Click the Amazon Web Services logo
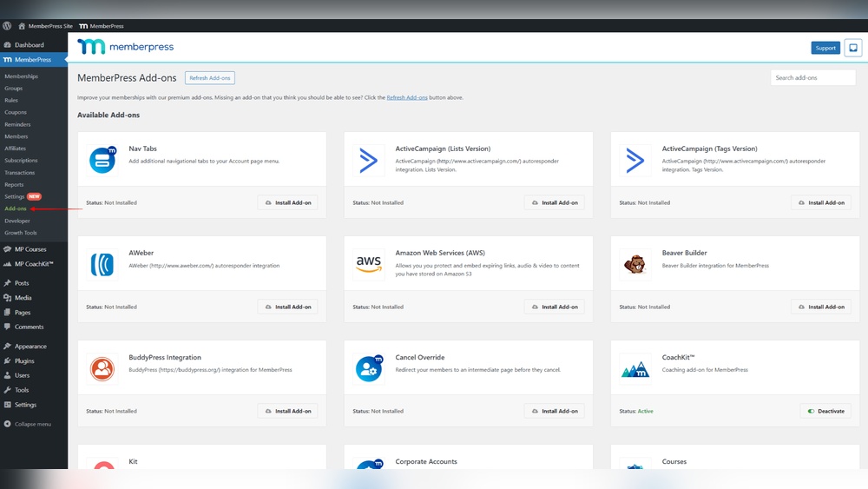 [x=369, y=264]
